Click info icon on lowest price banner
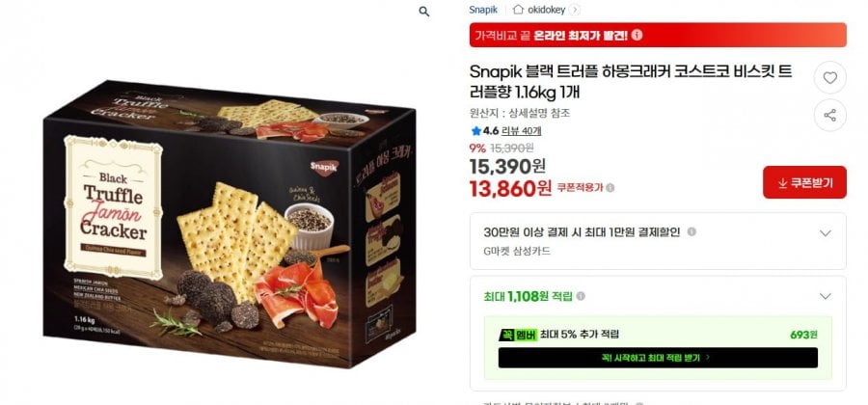Image resolution: width=868 pixels, height=405 pixels. click(x=637, y=35)
